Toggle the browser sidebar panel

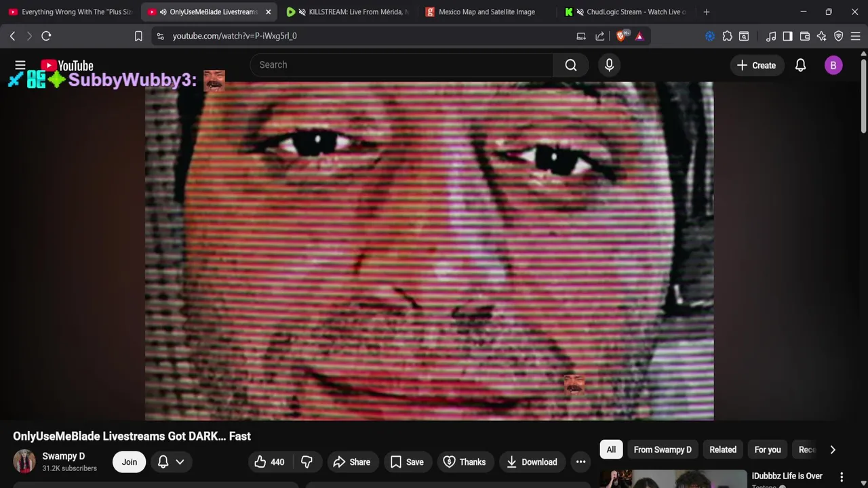(787, 36)
